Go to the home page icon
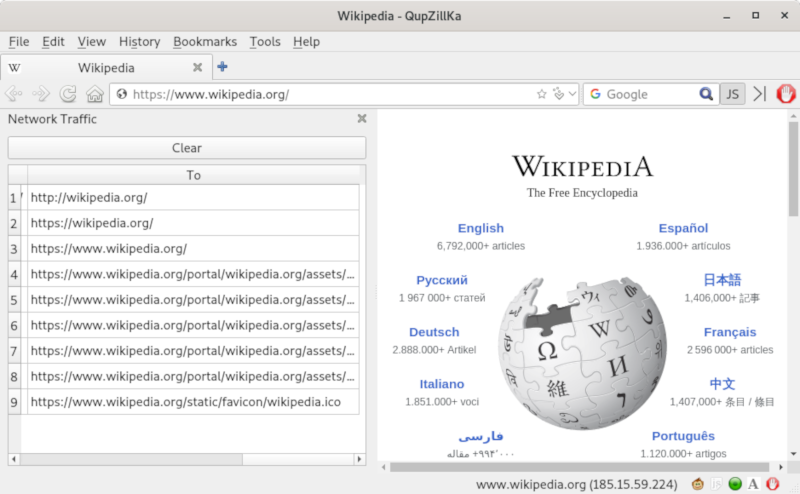The image size is (800, 494). point(95,94)
